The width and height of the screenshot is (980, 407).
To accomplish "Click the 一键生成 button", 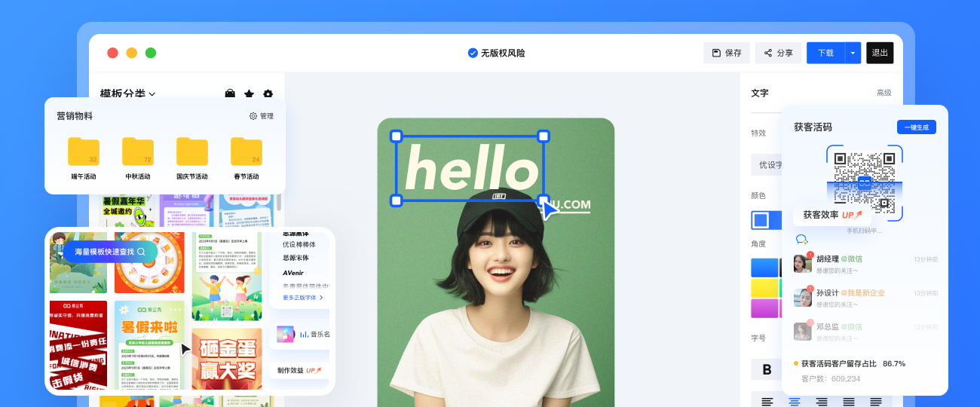I will point(916,127).
